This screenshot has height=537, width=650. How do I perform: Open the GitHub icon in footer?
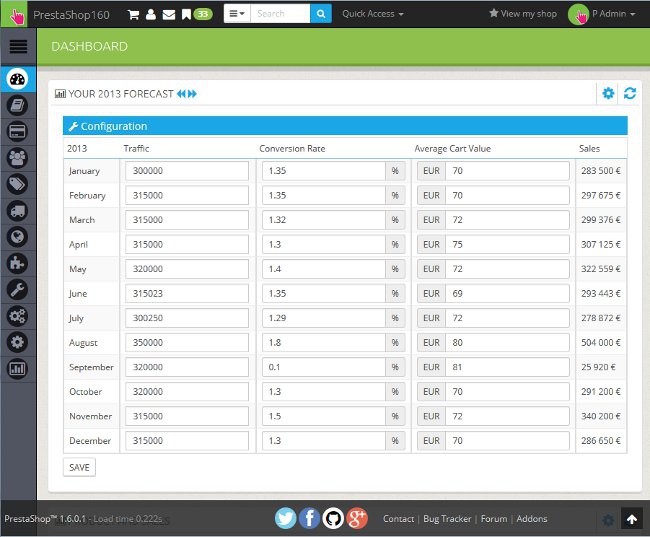click(333, 518)
